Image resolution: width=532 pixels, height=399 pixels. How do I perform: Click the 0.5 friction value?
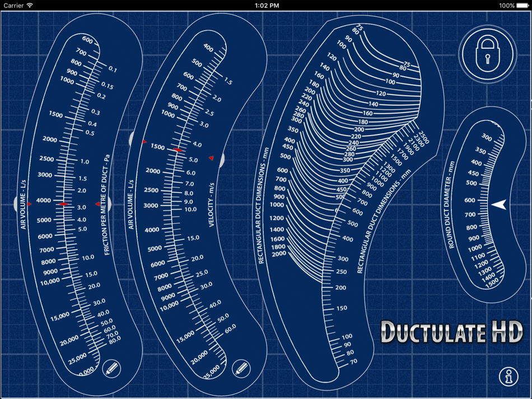90,133
